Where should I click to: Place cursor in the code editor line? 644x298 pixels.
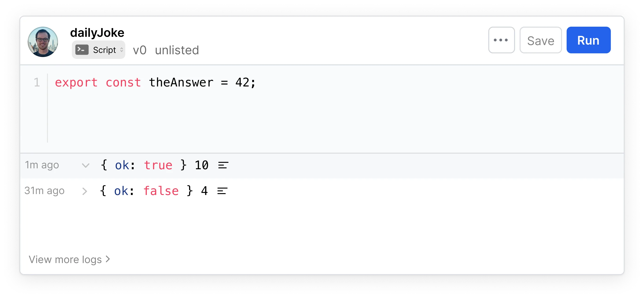155,82
